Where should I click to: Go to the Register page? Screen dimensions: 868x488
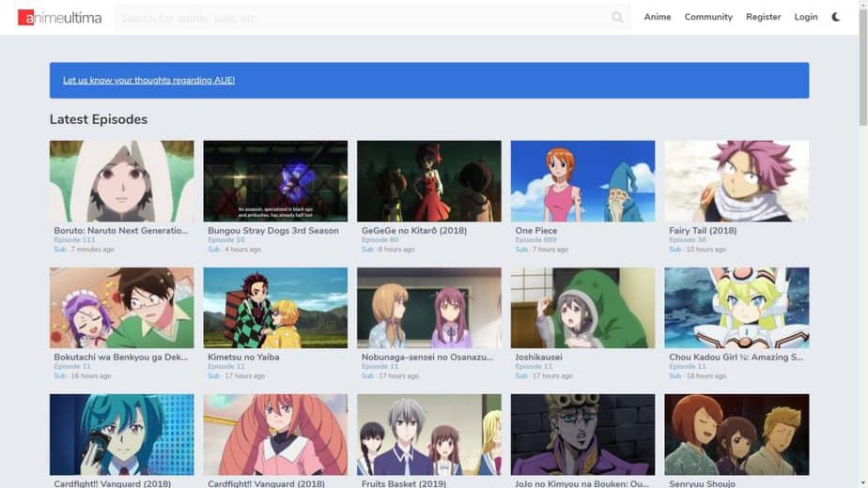point(763,17)
